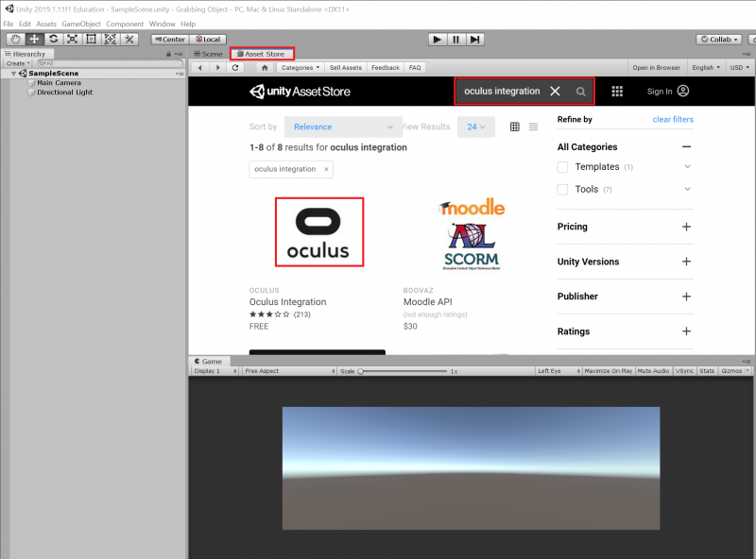Toggle Local handle rotation
Screen dimensions: 756x559
pos(208,40)
